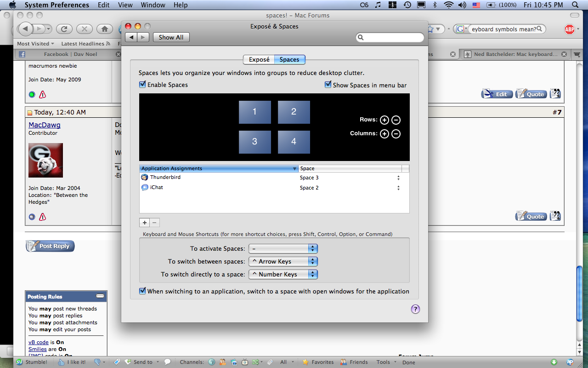Open the Wi-Fi status menu
588x368 pixels.
448,5
